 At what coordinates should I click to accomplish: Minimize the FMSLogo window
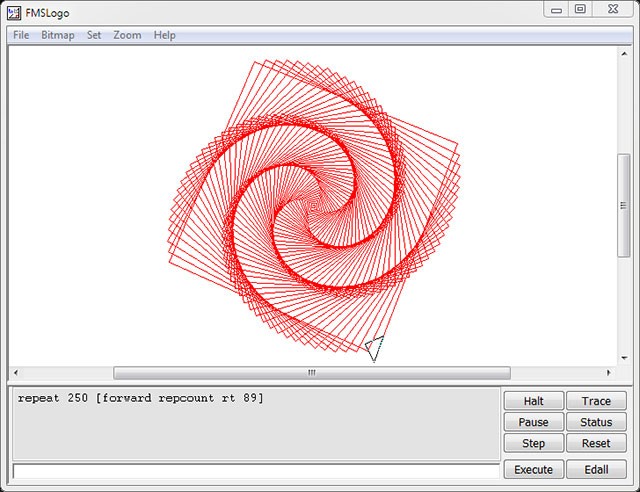pos(558,10)
